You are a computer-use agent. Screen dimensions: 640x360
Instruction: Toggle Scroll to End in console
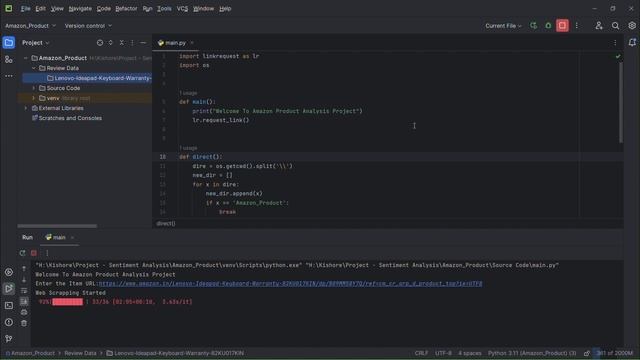tap(24, 301)
